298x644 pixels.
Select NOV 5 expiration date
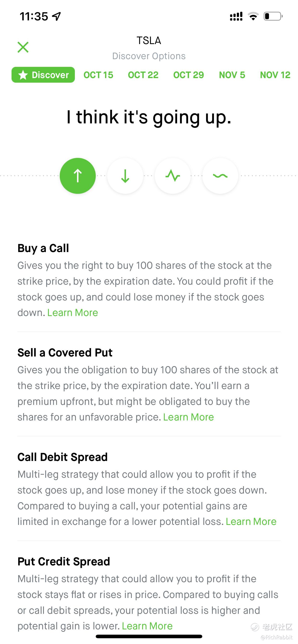[232, 75]
